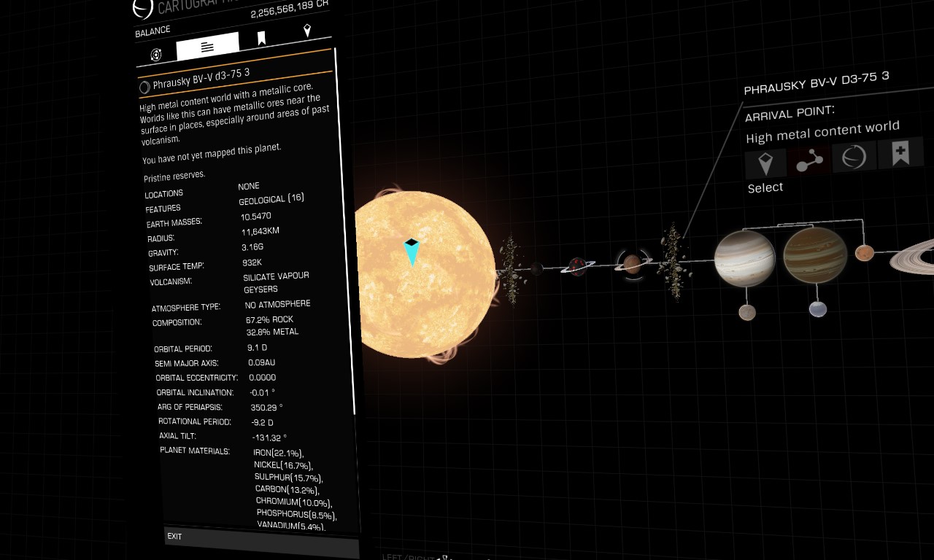The height and width of the screenshot is (560, 934).
Task: Click the PHOSPHORUS(8.5%) material entry
Action: pos(296,514)
